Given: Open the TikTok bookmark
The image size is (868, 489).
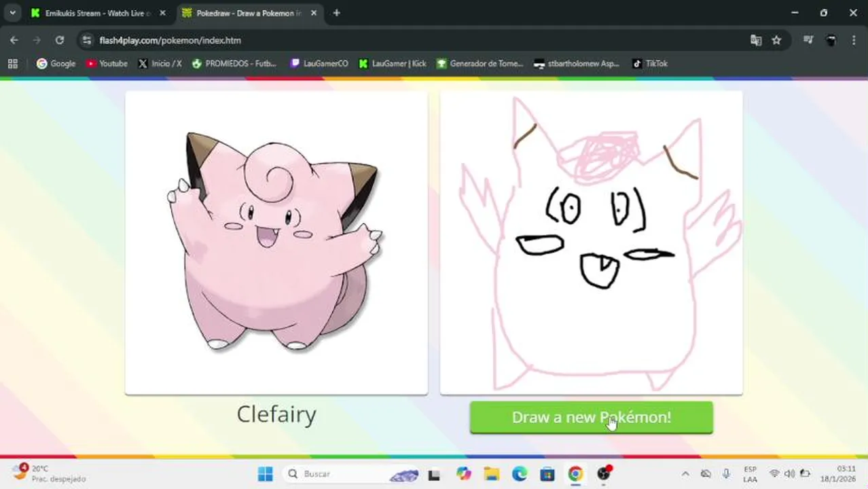Looking at the screenshot, I should (x=649, y=63).
